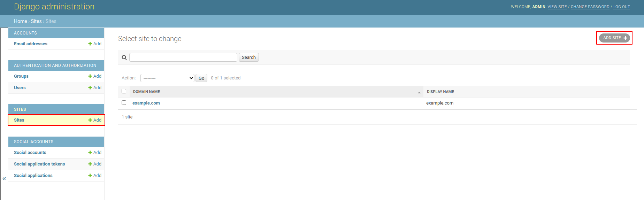This screenshot has height=200, width=644.
Task: Click into the site search input field
Action: point(183,57)
